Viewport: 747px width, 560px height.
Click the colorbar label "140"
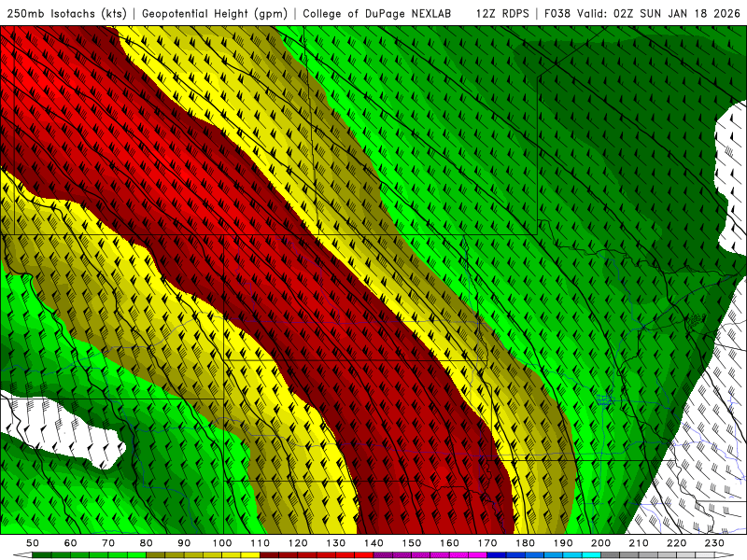[373, 543]
